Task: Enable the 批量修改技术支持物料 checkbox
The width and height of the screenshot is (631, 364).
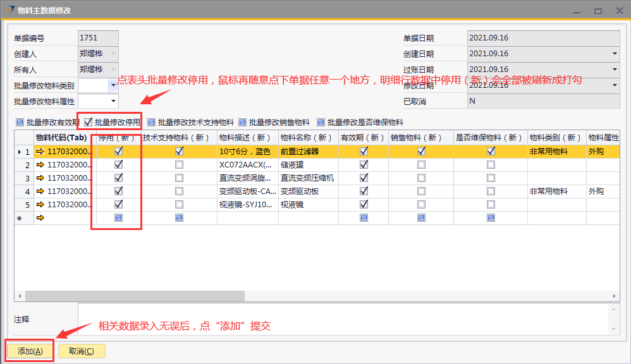Action: 152,123
